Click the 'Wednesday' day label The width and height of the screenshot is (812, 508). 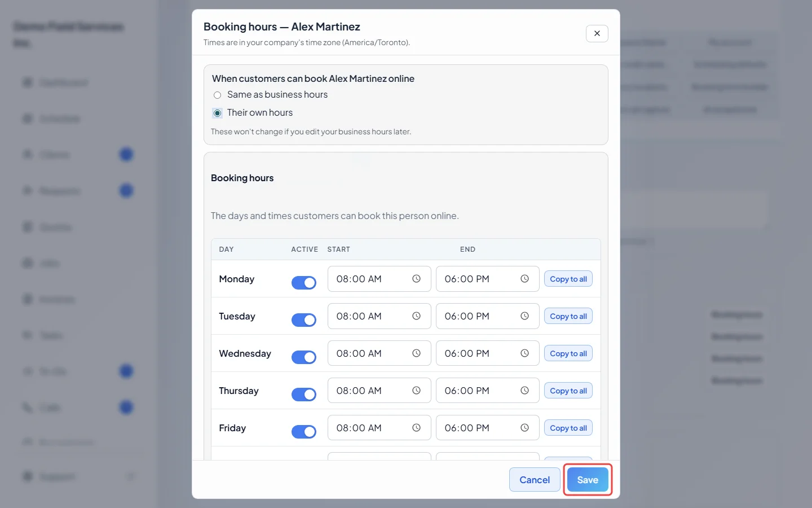point(245,353)
